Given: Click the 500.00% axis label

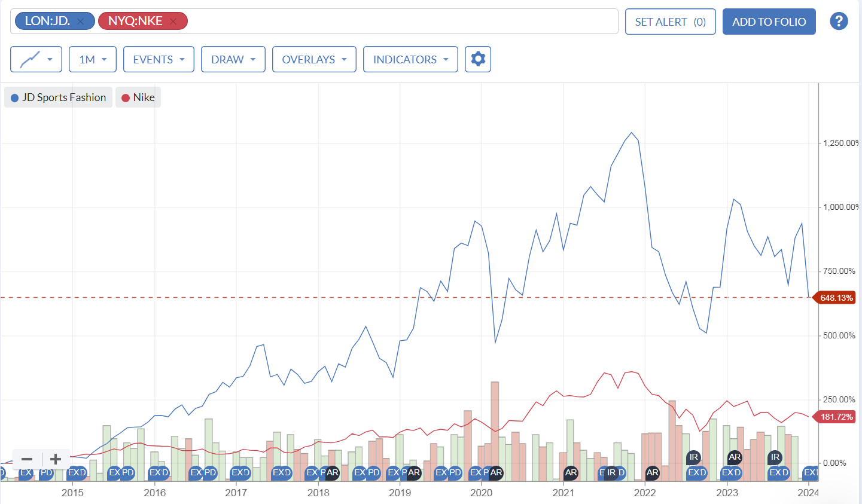Looking at the screenshot, I should pyautogui.click(x=839, y=335).
